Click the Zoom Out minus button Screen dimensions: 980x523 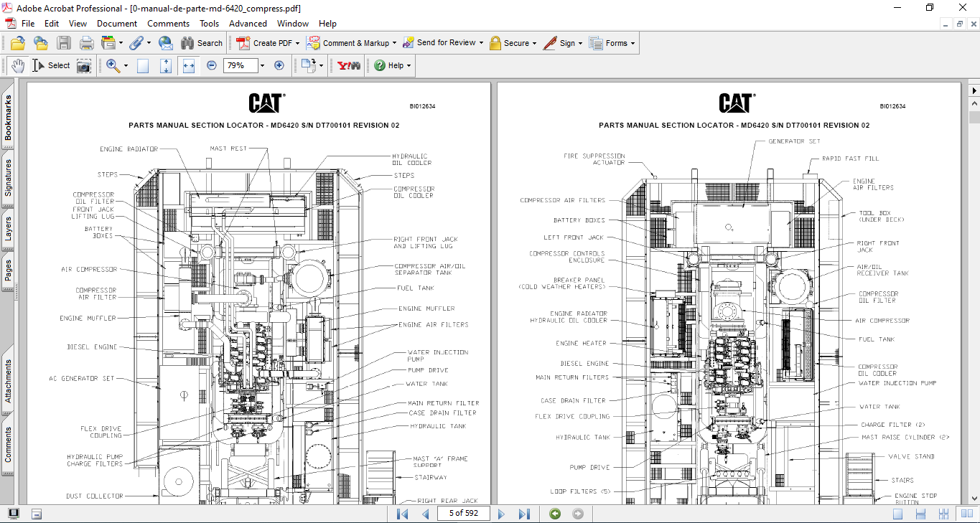(x=212, y=65)
